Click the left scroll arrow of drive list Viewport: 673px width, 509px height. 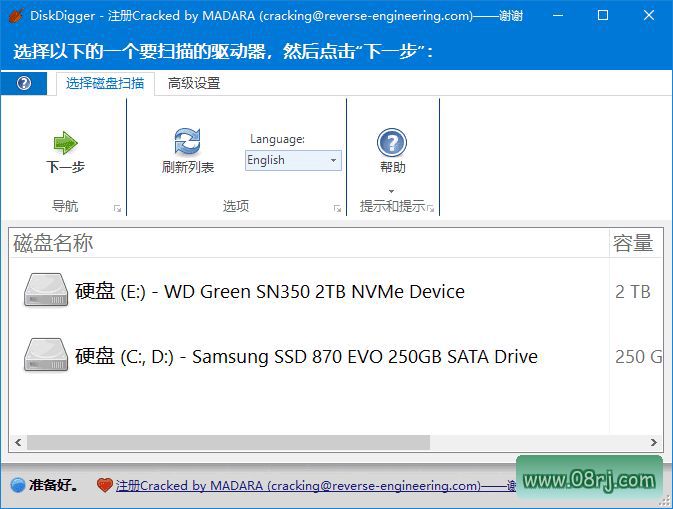tap(18, 442)
